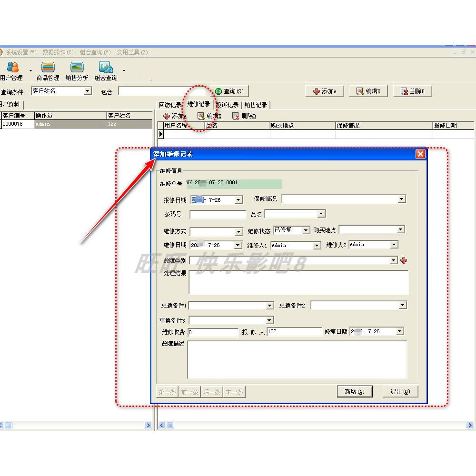Click the 条码号 input field

click(218, 214)
